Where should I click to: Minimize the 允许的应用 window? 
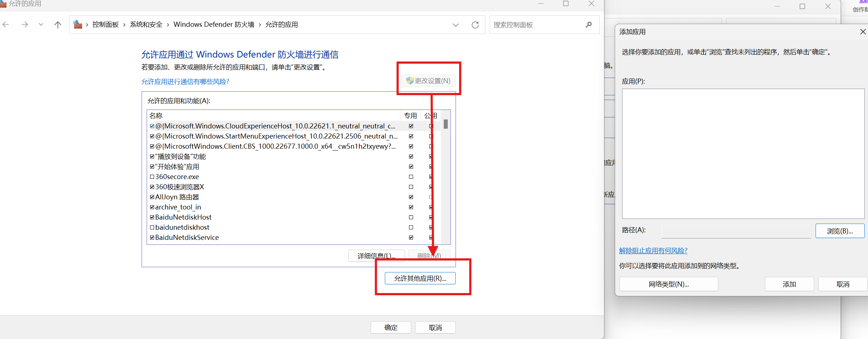pos(541,4)
